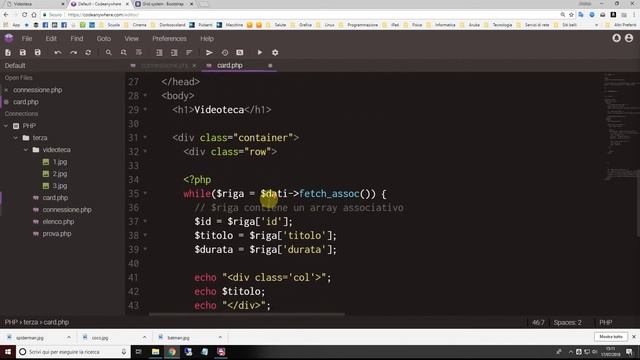Open run configuration gear icon

[x=275, y=53]
